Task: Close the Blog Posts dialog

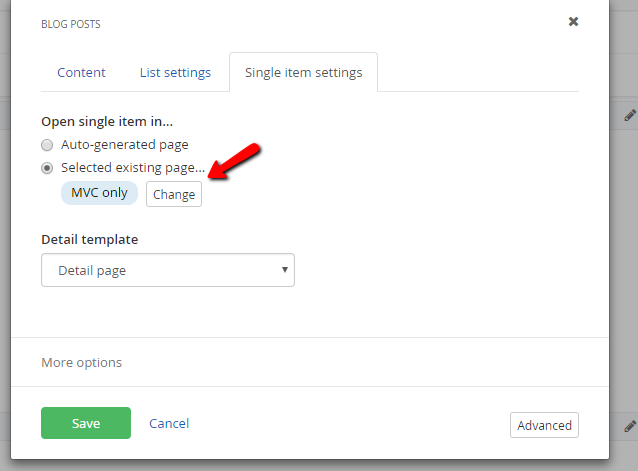Action: (x=573, y=22)
